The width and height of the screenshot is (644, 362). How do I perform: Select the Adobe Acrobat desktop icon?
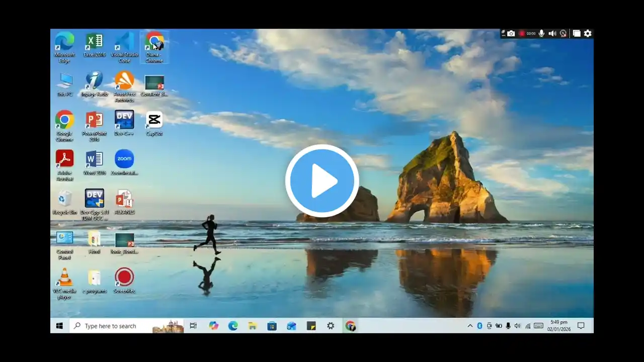pos(64,160)
